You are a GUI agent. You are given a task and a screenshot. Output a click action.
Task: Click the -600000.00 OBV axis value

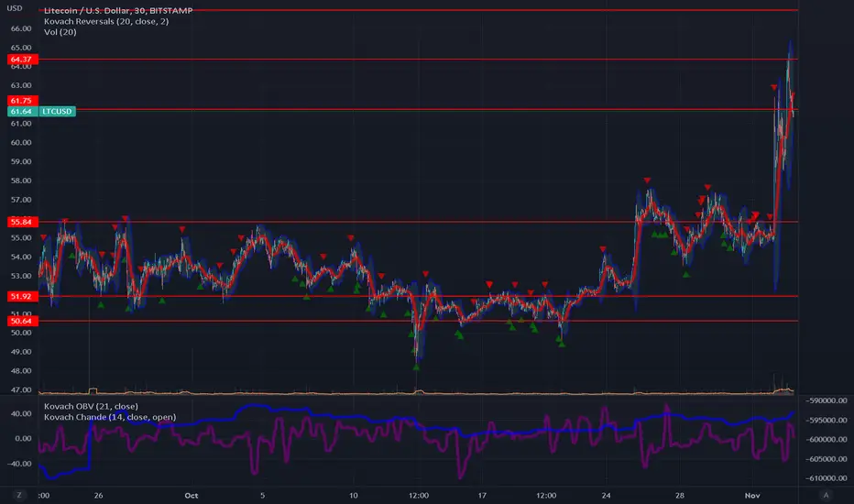(x=827, y=439)
